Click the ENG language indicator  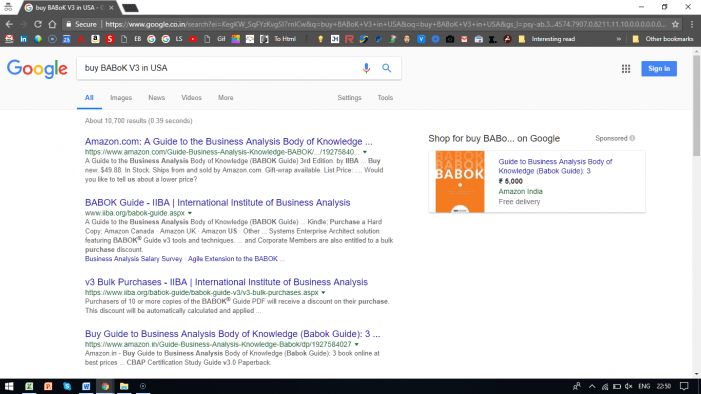(644, 386)
